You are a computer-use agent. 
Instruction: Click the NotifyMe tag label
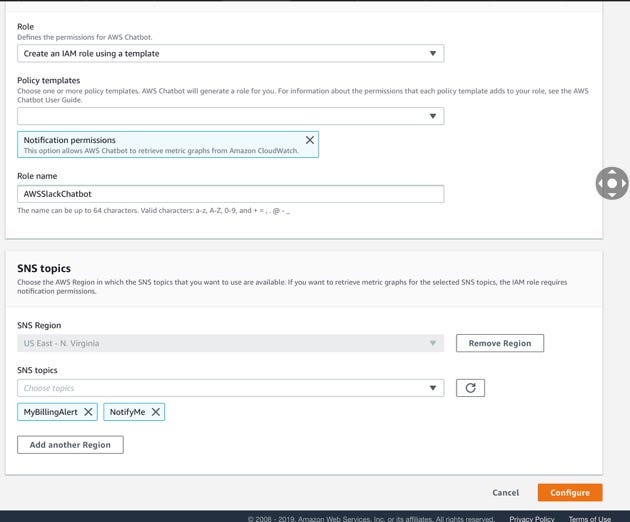click(127, 412)
